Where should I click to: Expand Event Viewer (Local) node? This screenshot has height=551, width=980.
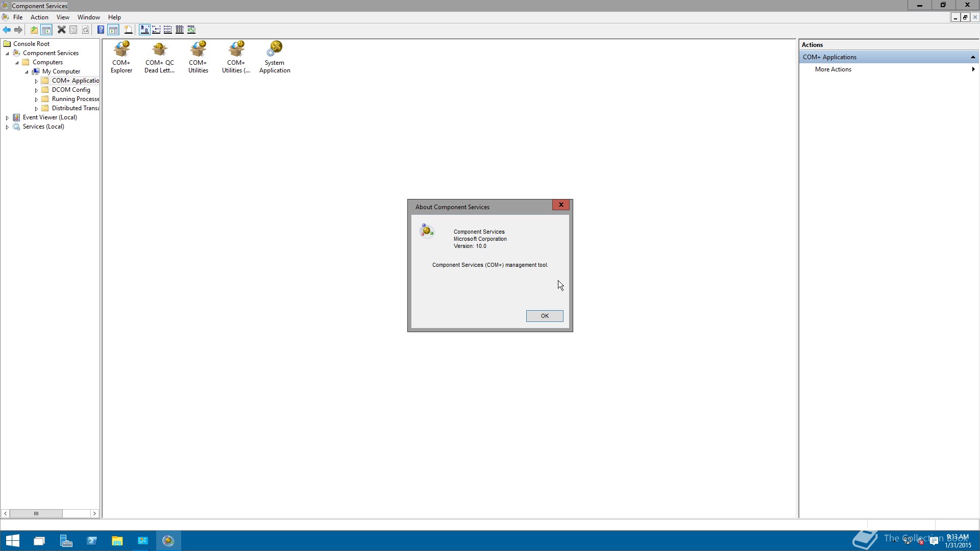[7, 118]
